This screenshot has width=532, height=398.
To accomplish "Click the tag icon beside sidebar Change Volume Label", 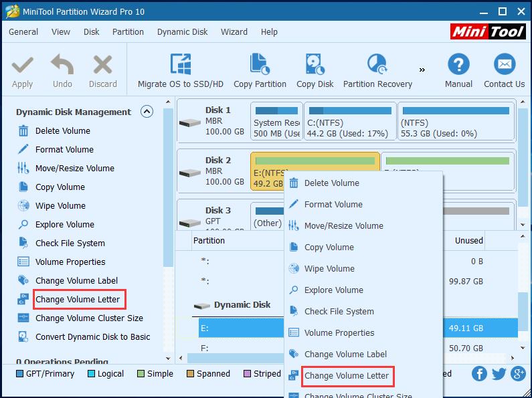I will click(23, 280).
